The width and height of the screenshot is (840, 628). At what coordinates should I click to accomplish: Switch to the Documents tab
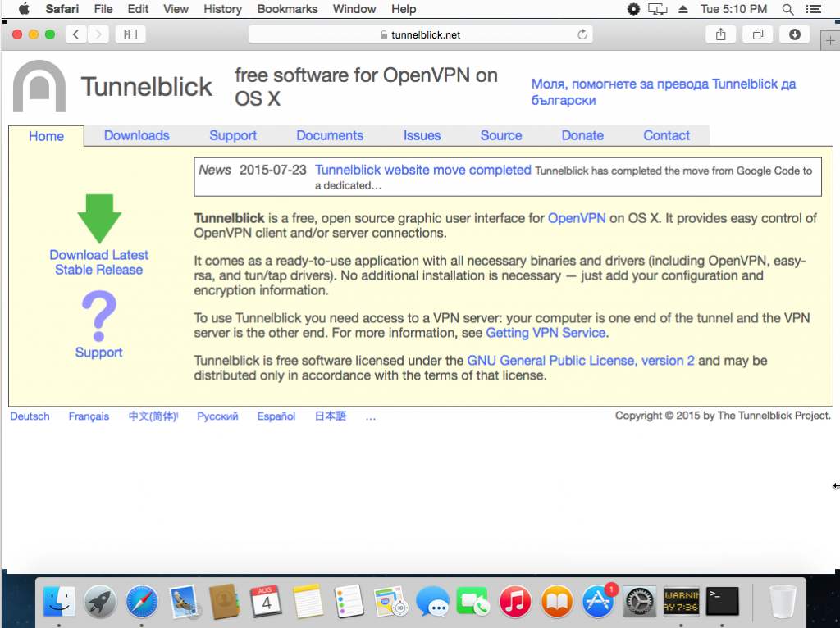coord(330,135)
